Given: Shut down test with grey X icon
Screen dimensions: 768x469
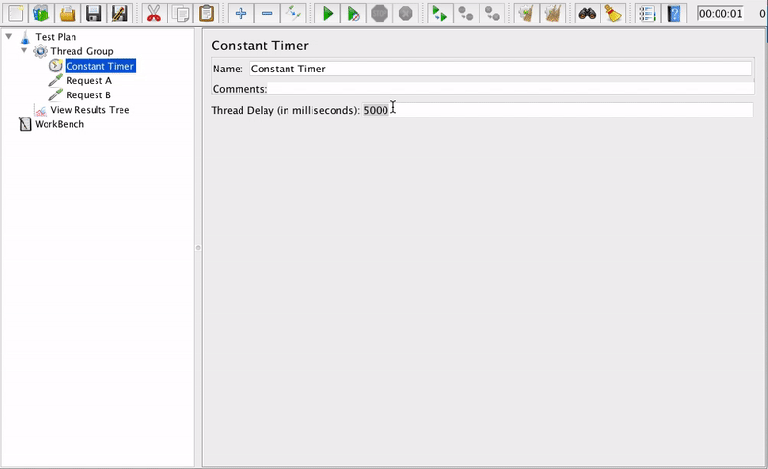Looking at the screenshot, I should [406, 13].
